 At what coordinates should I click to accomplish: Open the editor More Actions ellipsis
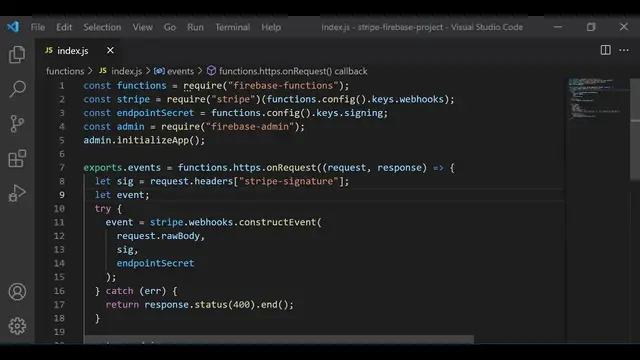(x=624, y=50)
